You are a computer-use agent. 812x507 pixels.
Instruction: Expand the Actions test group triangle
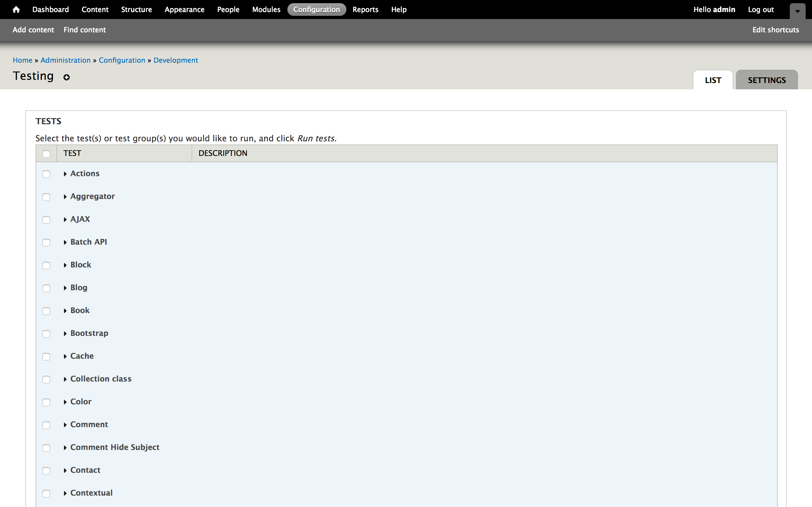65,174
